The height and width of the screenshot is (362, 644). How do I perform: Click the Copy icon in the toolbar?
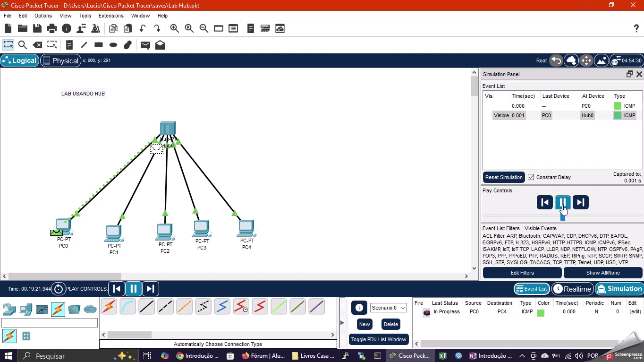pos(113,29)
